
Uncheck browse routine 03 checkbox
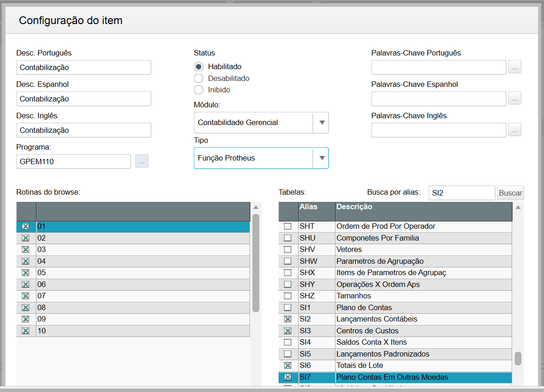click(25, 250)
